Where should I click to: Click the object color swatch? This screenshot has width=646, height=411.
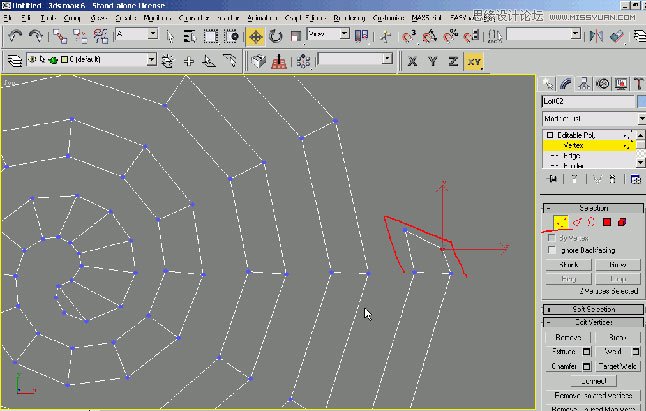point(641,101)
